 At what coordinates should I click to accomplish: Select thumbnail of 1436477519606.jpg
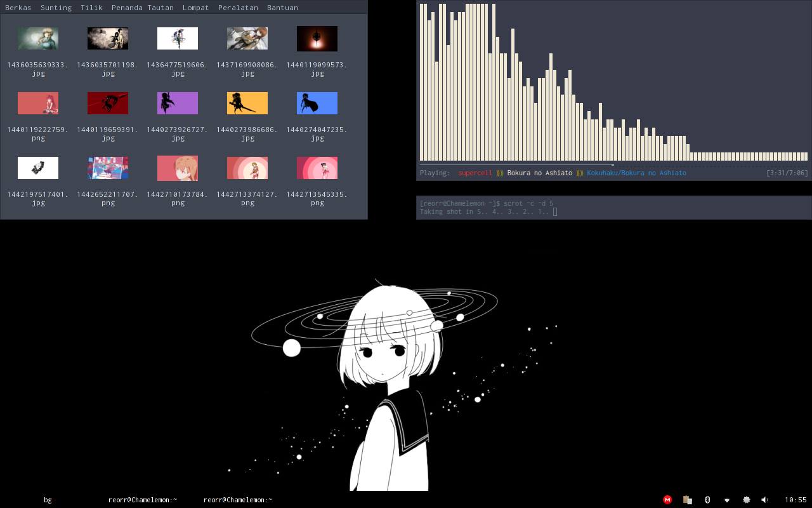pyautogui.click(x=178, y=39)
